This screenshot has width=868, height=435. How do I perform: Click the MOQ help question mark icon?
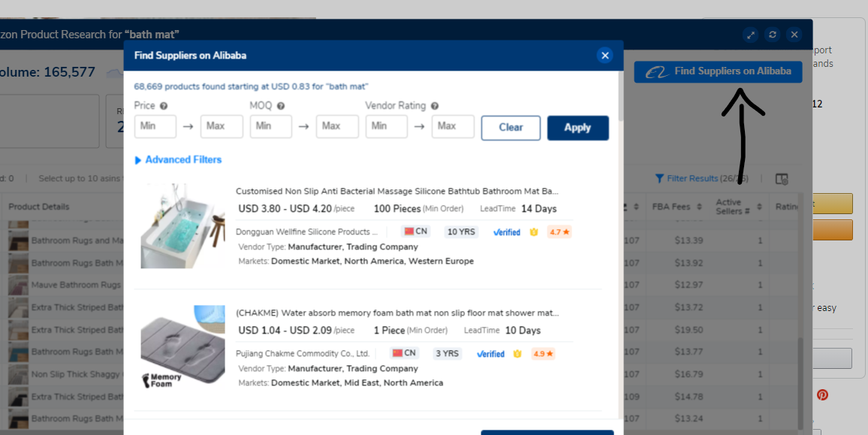pyautogui.click(x=281, y=106)
